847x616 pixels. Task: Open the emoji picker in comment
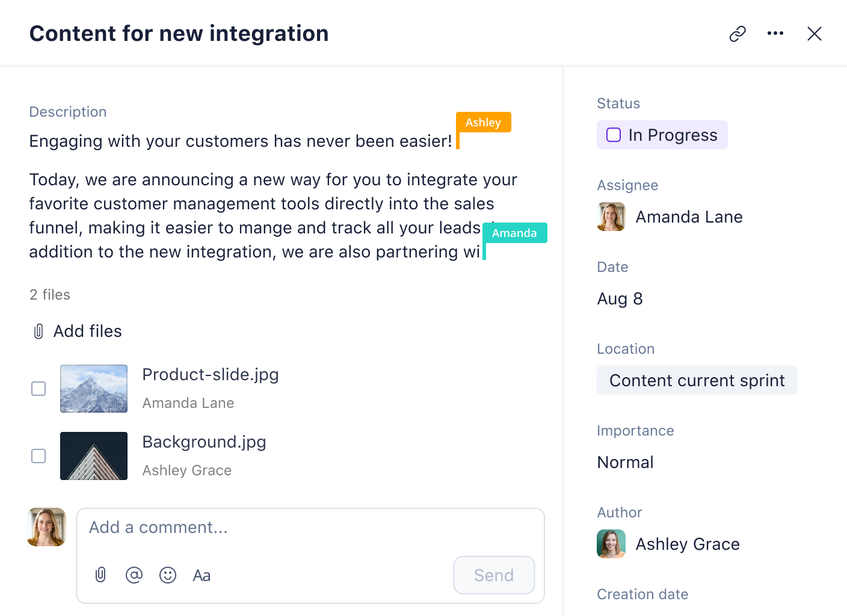coord(168,575)
